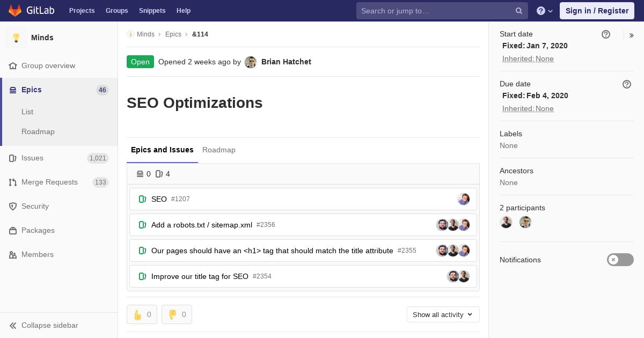Collapse the right sidebar with chevrons

click(632, 35)
